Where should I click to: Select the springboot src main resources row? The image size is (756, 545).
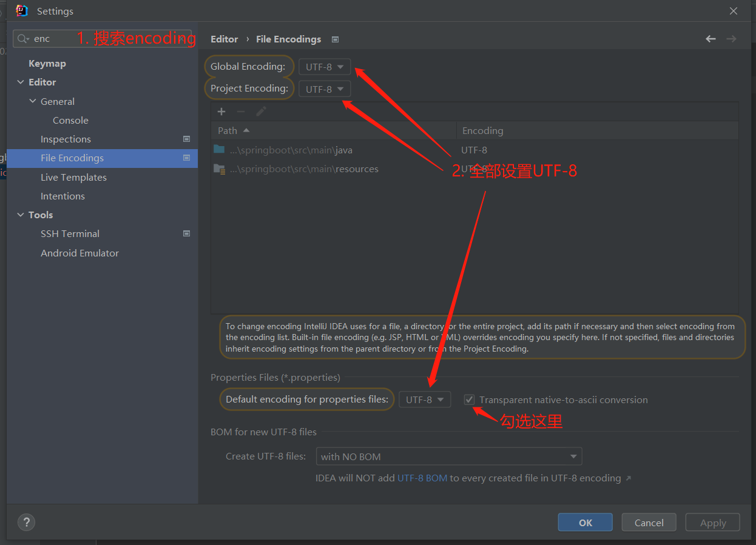(x=474, y=169)
